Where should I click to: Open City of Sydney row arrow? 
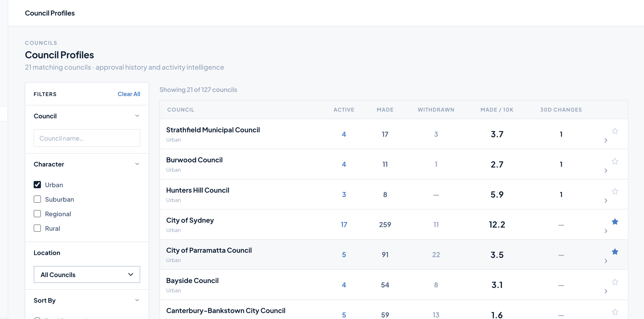pyautogui.click(x=606, y=231)
